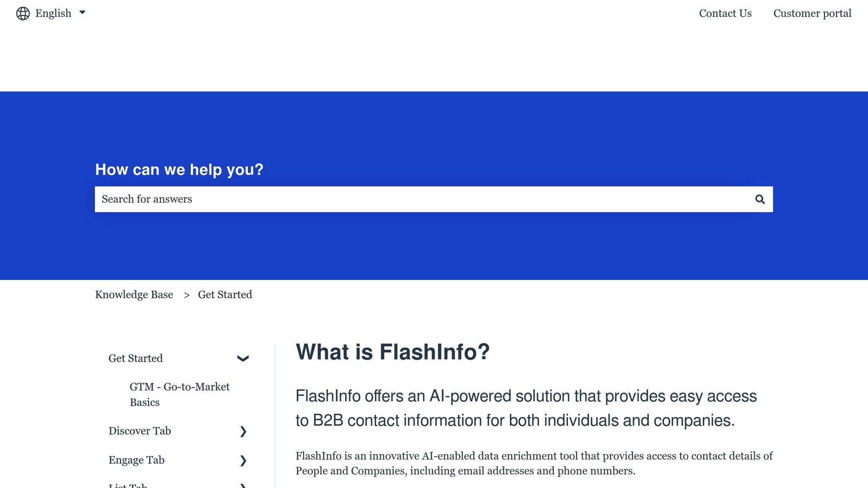Viewport: 868px width, 488px height.
Task: Select Engage Tab in the sidebar
Action: (x=137, y=460)
